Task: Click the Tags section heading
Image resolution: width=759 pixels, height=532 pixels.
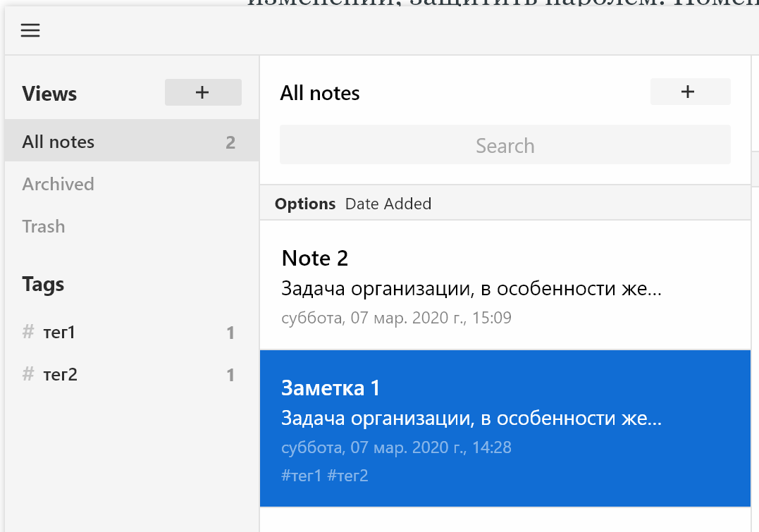Action: [x=43, y=284]
